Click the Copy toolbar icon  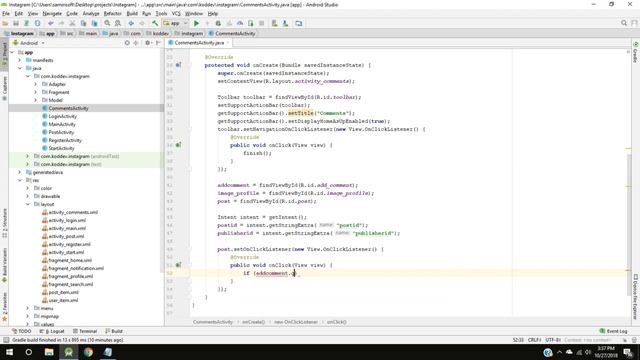tap(83, 23)
